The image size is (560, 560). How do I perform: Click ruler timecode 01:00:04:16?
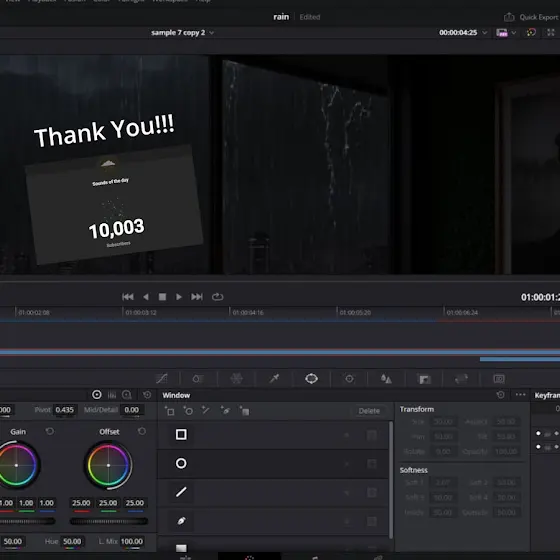pos(248,312)
